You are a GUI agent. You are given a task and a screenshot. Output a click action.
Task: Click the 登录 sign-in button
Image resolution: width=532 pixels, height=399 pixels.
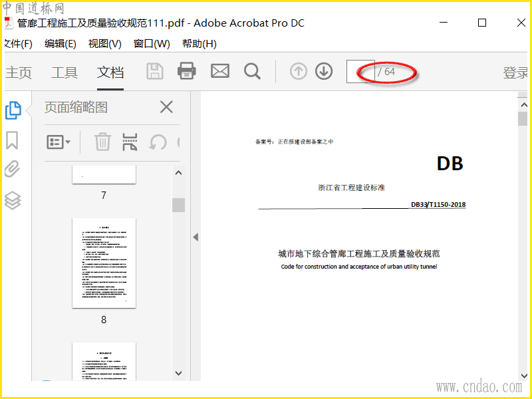pos(515,72)
